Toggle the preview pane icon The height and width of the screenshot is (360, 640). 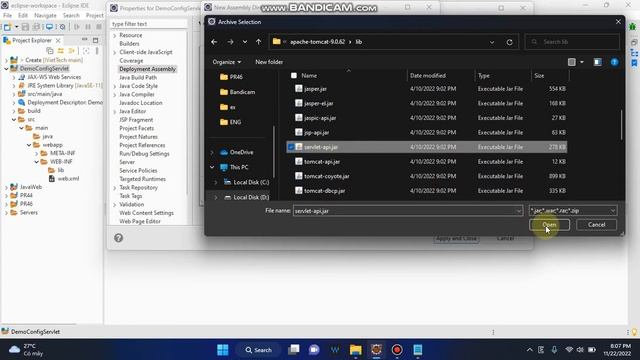[x=598, y=62]
